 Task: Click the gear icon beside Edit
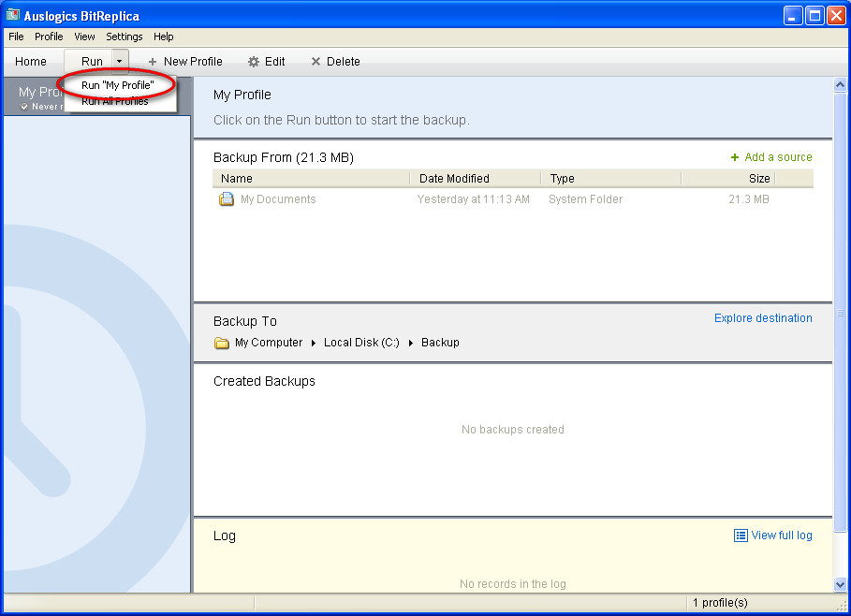254,62
